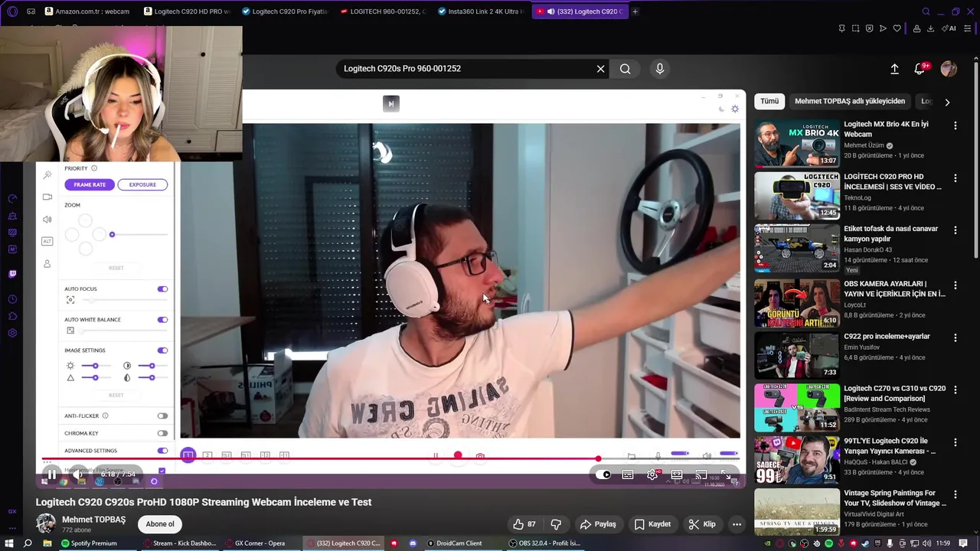Screen dimensions: 980x551
Task: Open Opera GX Twitch sidebar icon
Action: pyautogui.click(x=12, y=274)
